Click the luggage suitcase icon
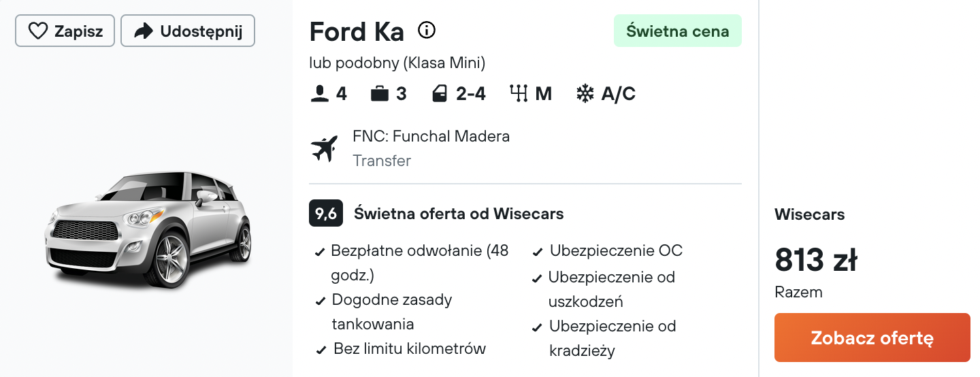Image resolution: width=980 pixels, height=377 pixels. click(379, 94)
